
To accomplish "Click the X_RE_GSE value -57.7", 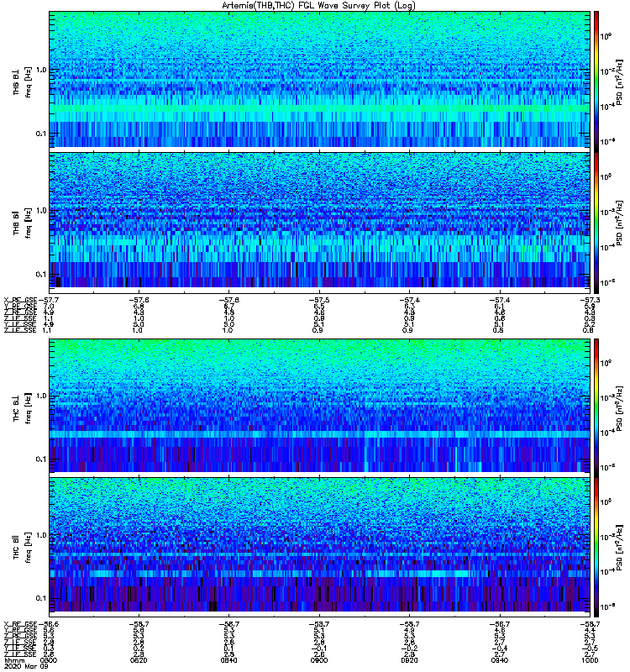I will point(49,300).
